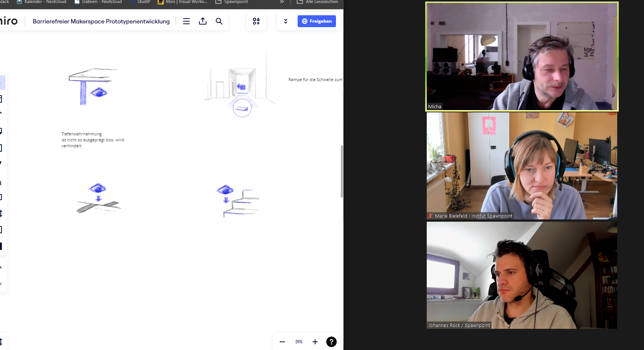This screenshot has height=350, width=644.
Task: Show more bookmarks with overflow chevron
Action: 282,2
